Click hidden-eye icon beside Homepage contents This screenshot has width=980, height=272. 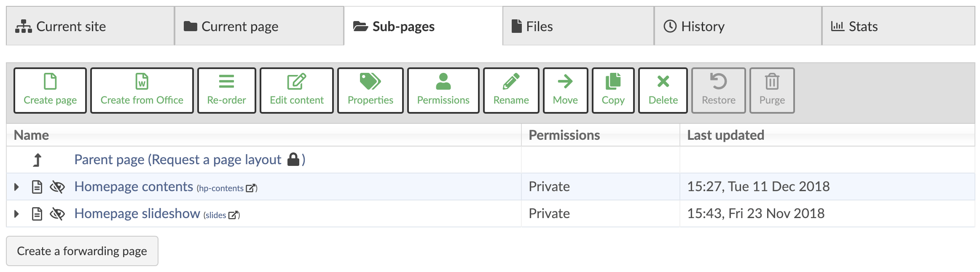point(57,187)
